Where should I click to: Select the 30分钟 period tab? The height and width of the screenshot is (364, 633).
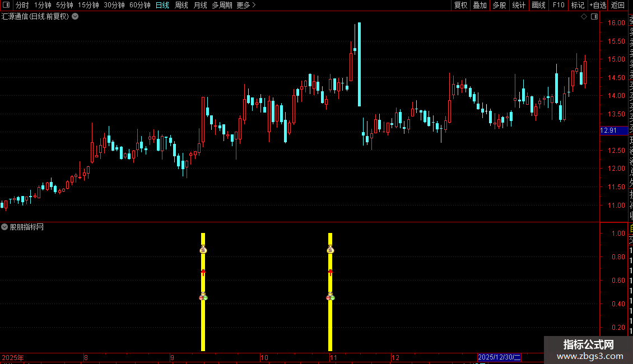click(x=114, y=5)
